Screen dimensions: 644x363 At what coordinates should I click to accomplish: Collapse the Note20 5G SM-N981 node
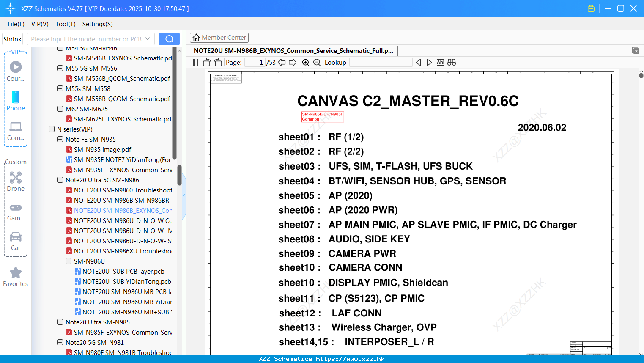coord(60,342)
